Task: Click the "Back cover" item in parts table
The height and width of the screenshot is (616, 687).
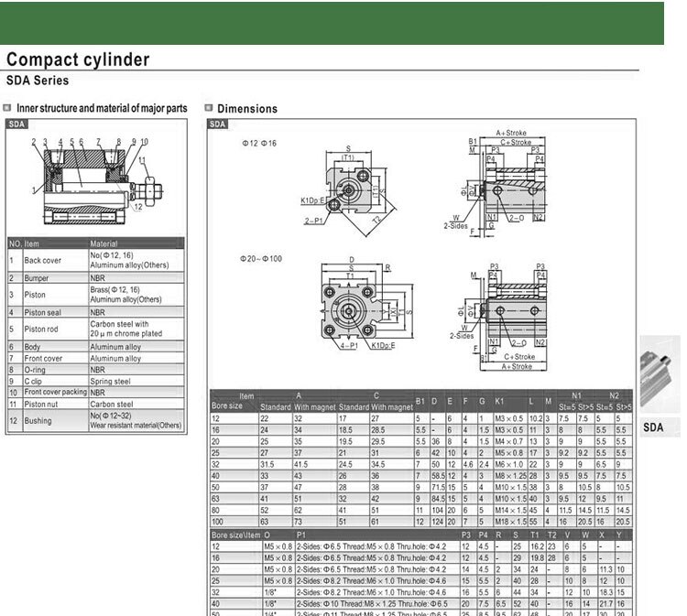Action: pos(42,260)
